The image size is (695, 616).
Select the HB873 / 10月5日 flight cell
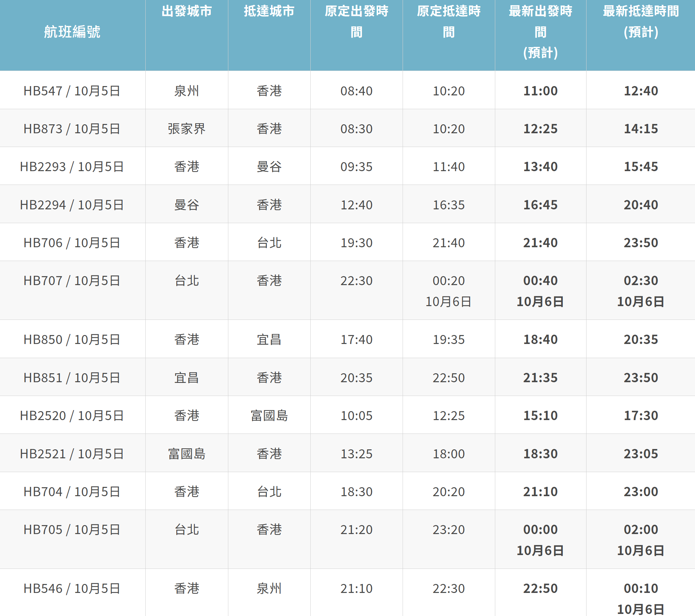coord(72,129)
